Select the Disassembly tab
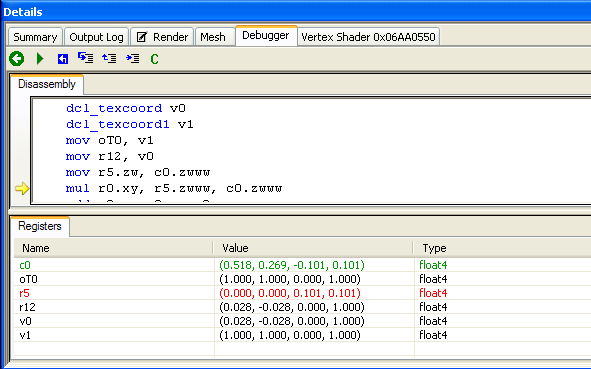Image resolution: width=591 pixels, height=369 pixels. pyautogui.click(x=47, y=84)
